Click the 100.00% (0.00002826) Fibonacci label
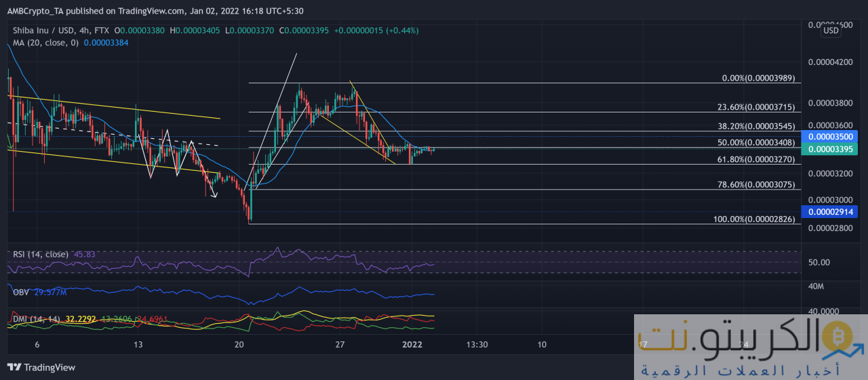The width and height of the screenshot is (868, 380). [x=753, y=219]
